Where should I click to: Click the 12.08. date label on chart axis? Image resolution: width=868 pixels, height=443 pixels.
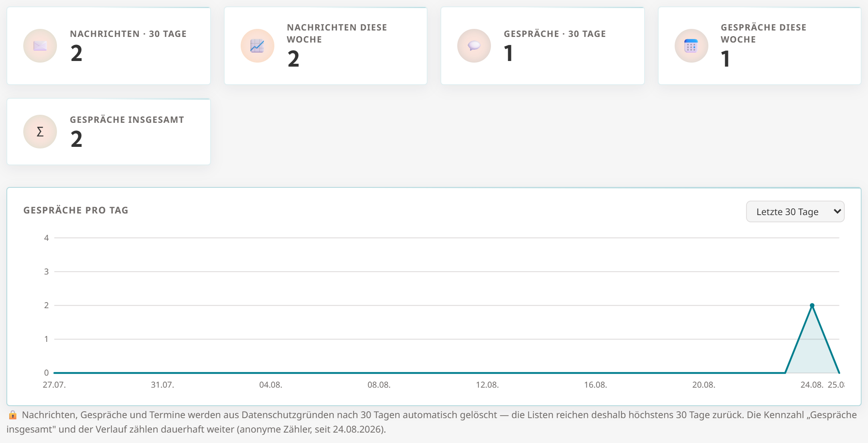coord(487,385)
